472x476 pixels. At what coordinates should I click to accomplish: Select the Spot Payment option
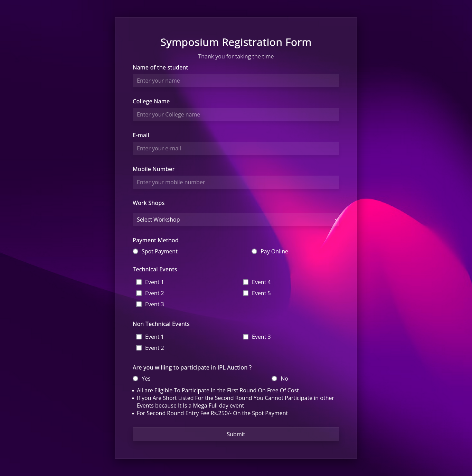click(x=135, y=251)
